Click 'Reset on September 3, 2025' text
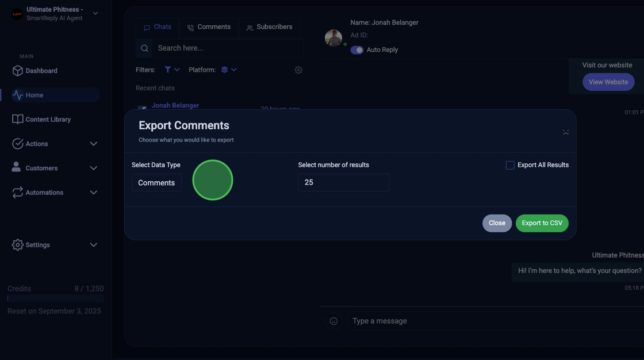 click(x=54, y=311)
